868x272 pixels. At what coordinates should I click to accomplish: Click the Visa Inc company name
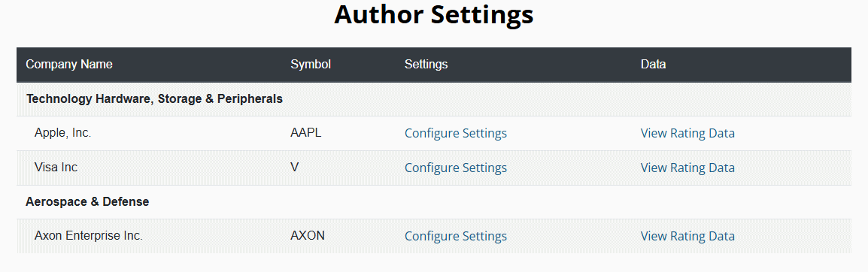[x=56, y=167]
